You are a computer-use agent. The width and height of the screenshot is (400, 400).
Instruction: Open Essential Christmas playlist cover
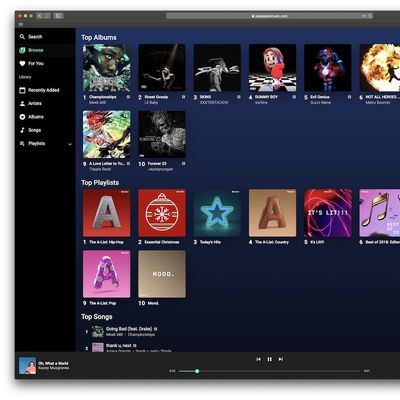click(162, 213)
